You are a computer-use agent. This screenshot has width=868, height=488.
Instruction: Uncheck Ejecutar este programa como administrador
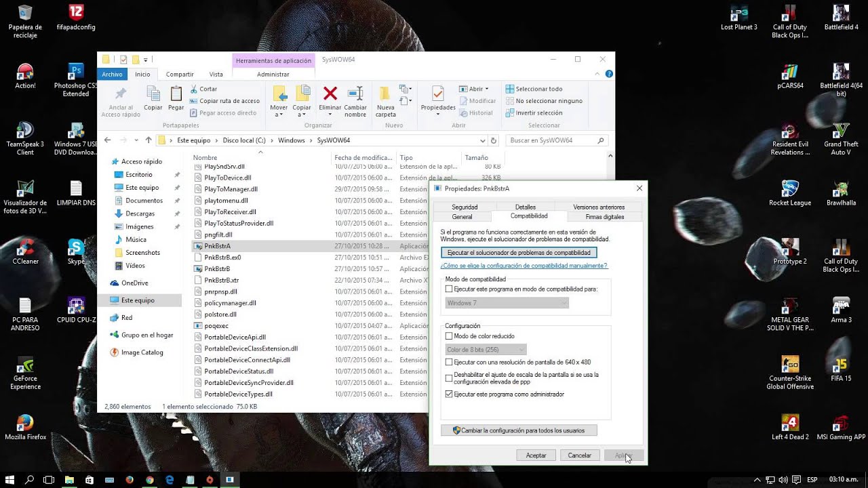point(450,394)
